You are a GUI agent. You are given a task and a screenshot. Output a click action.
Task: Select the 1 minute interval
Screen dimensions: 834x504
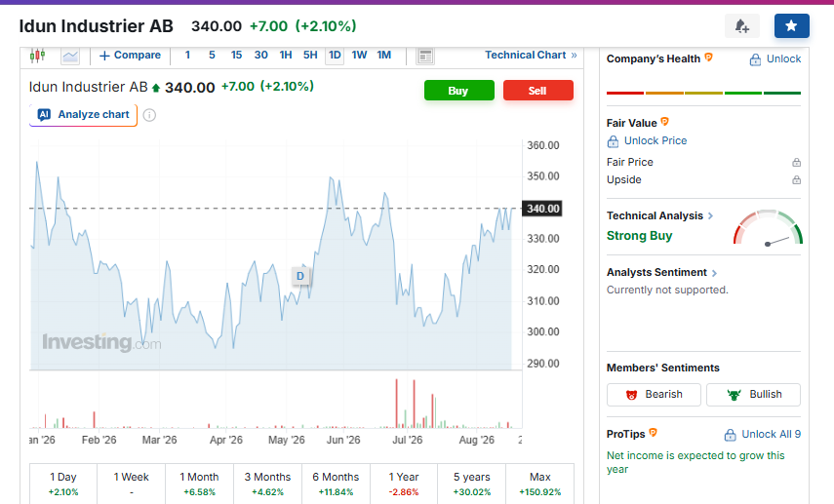[187, 56]
